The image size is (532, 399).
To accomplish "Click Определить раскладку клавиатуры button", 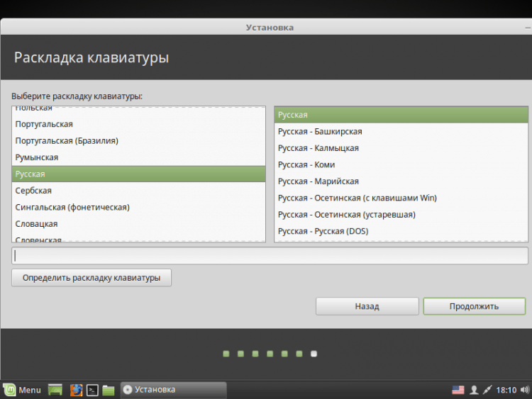I will pyautogui.click(x=92, y=278).
